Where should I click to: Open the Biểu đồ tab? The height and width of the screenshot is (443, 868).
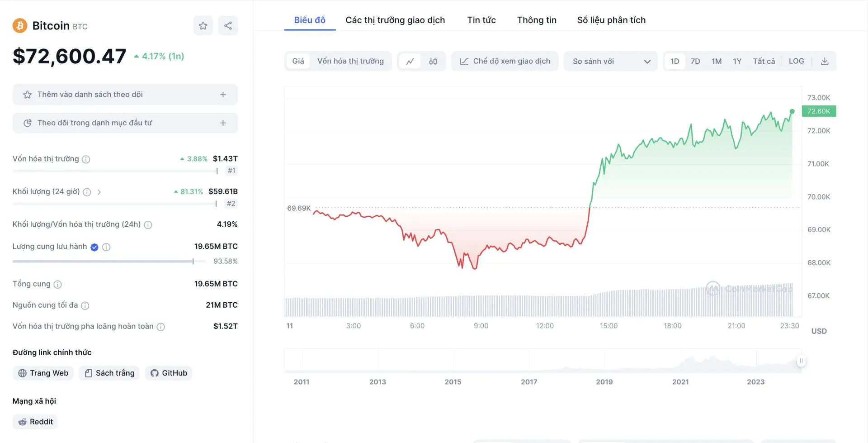310,20
